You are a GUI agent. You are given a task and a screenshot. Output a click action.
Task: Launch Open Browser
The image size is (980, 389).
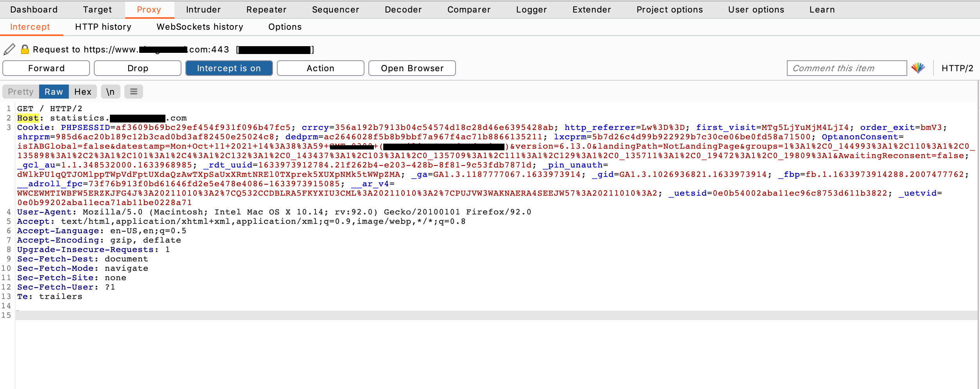click(x=412, y=68)
